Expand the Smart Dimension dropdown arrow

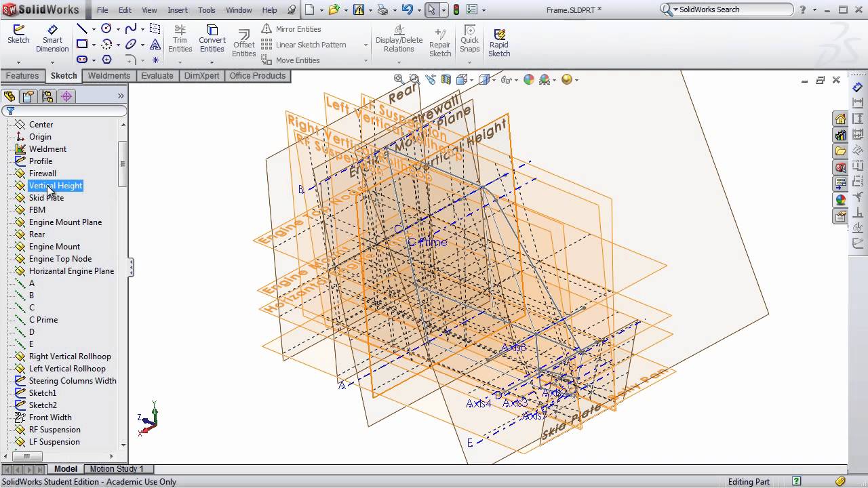[52, 62]
